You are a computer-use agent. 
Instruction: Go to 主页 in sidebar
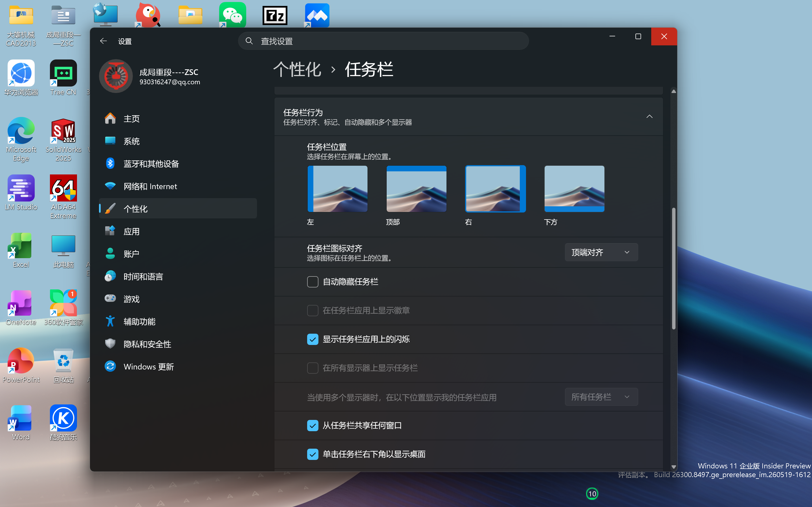pos(178,119)
